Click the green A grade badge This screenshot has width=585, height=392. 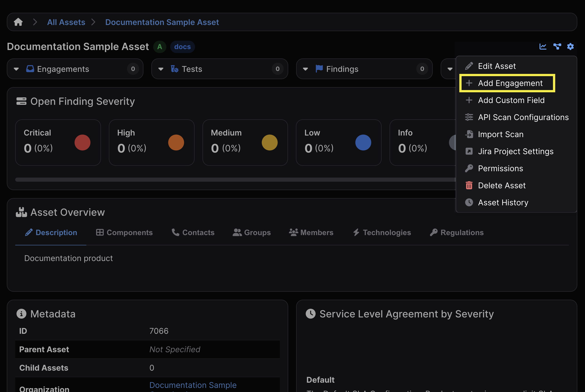coord(160,47)
